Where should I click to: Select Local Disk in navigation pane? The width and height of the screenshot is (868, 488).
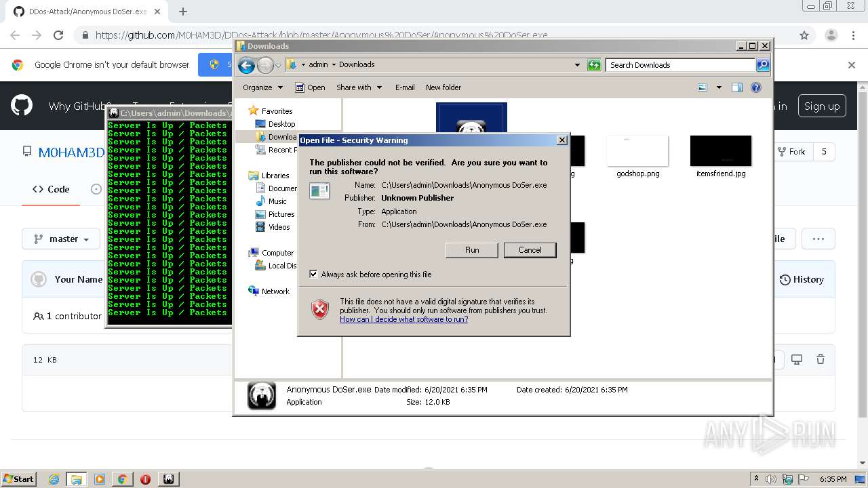pos(276,266)
